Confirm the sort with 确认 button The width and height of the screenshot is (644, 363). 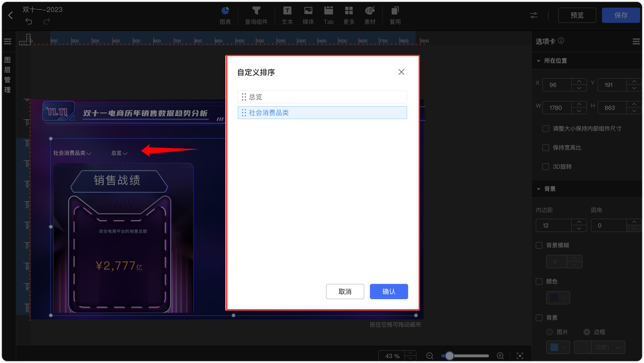tap(388, 291)
